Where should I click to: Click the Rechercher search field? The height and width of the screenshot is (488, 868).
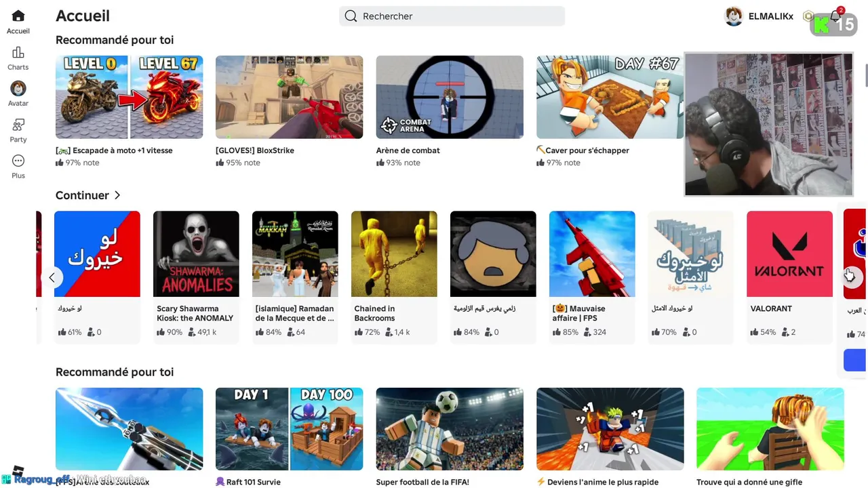452,16
